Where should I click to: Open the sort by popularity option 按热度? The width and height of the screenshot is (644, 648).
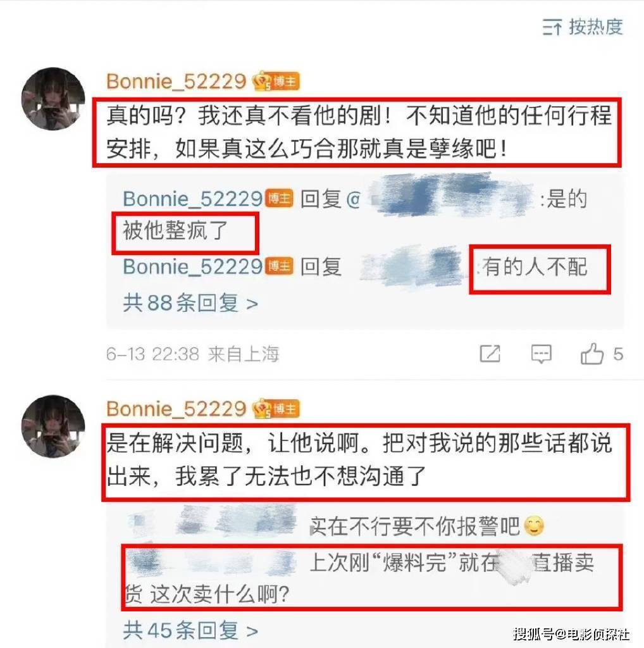(595, 27)
